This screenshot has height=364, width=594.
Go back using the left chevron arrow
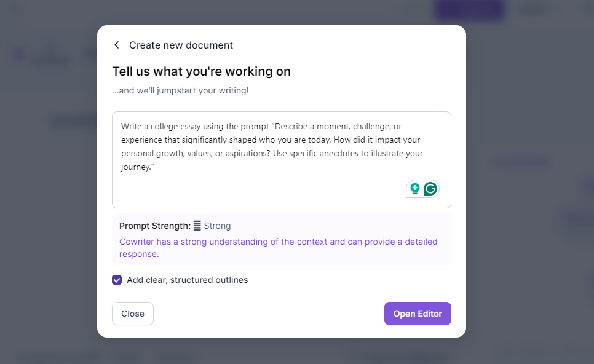pyautogui.click(x=117, y=45)
